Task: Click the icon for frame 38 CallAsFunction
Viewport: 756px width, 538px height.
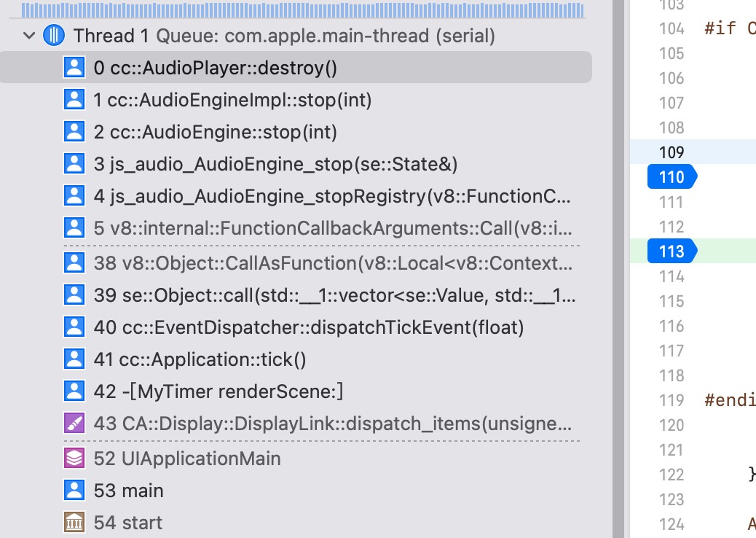Action: pyautogui.click(x=74, y=262)
